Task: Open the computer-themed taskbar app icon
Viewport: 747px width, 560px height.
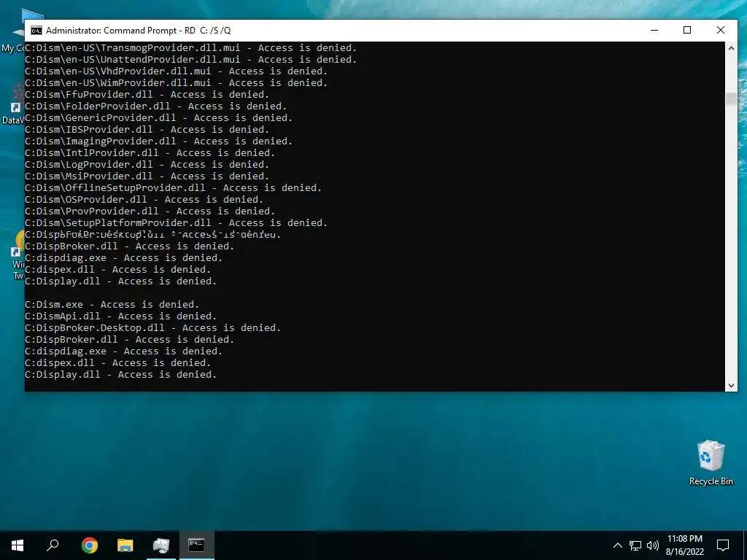Action: pos(161,545)
